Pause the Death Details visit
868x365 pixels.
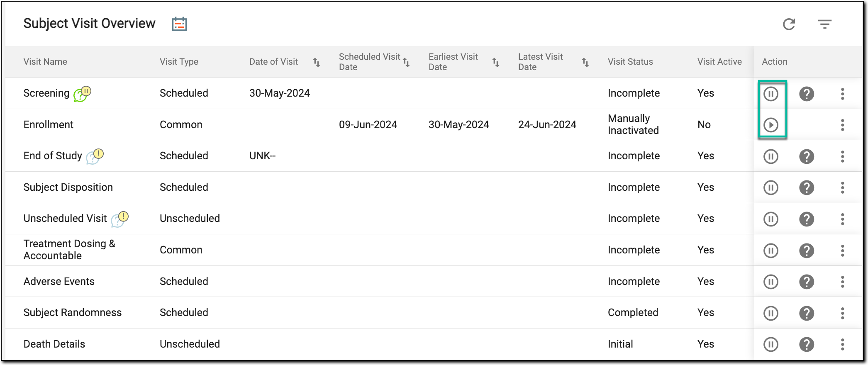point(771,344)
